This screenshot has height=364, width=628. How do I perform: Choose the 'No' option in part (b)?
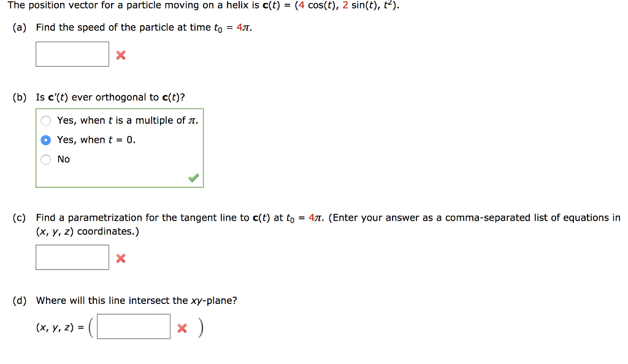45,159
